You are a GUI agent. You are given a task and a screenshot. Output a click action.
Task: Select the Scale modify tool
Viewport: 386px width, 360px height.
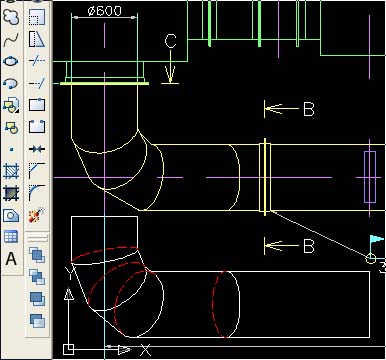point(37,17)
